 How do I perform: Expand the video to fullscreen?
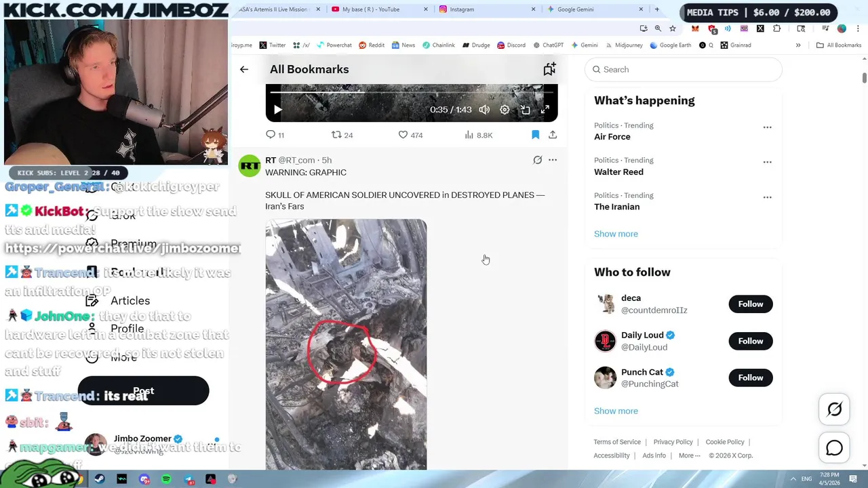(545, 110)
